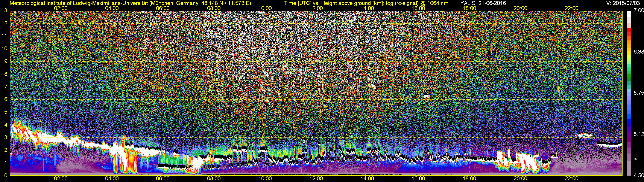Click the 7.00 color scale value
The height and width of the screenshot is (182, 644).
[x=639, y=11]
